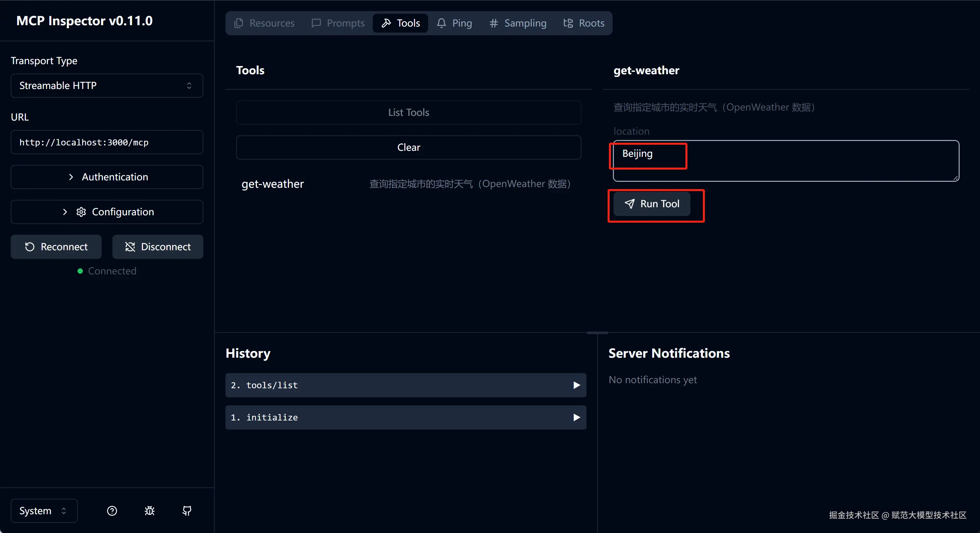Screen dimensions: 980x533
Task: Open the Sampling tab
Action: pos(518,23)
